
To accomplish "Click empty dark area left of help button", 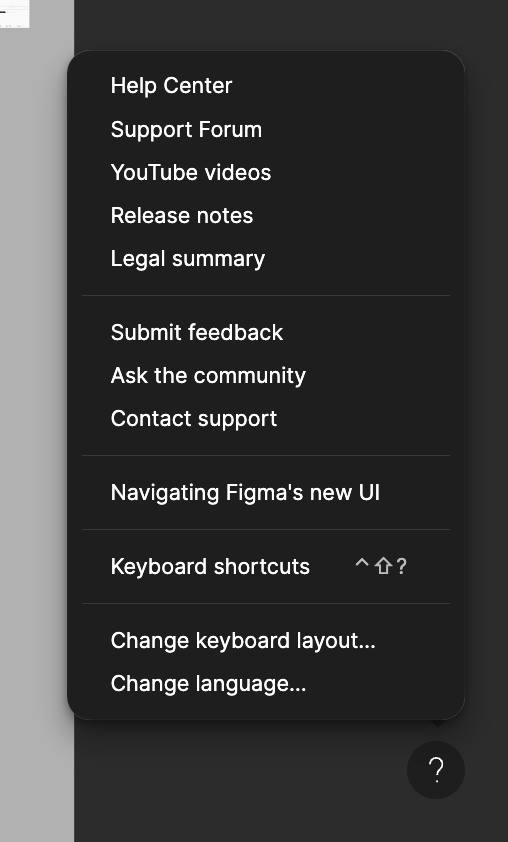I will [x=242, y=771].
